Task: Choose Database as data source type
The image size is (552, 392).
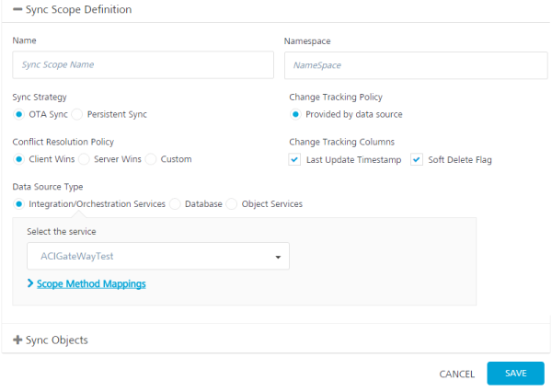Action: pyautogui.click(x=175, y=203)
